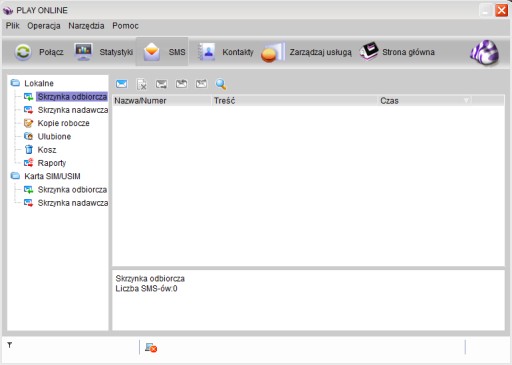Select the SMS envelope toolbar icon
512x365 pixels.
point(152,52)
